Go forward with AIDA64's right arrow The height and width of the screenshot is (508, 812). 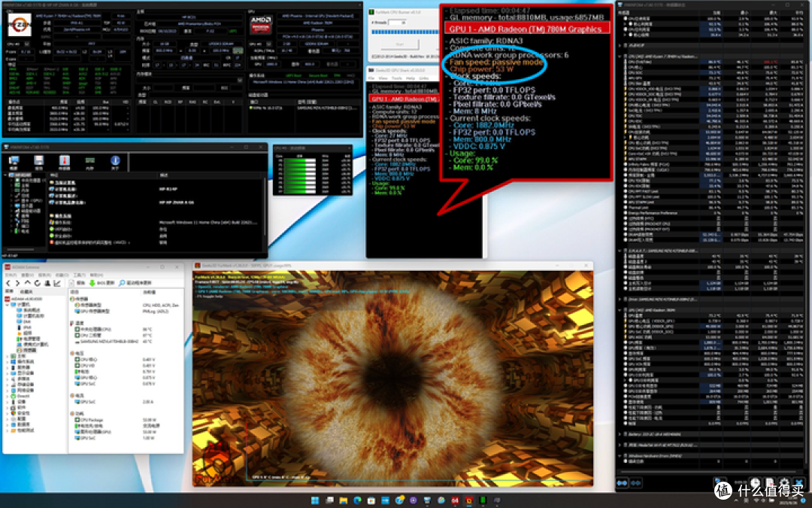pyautogui.click(x=17, y=283)
